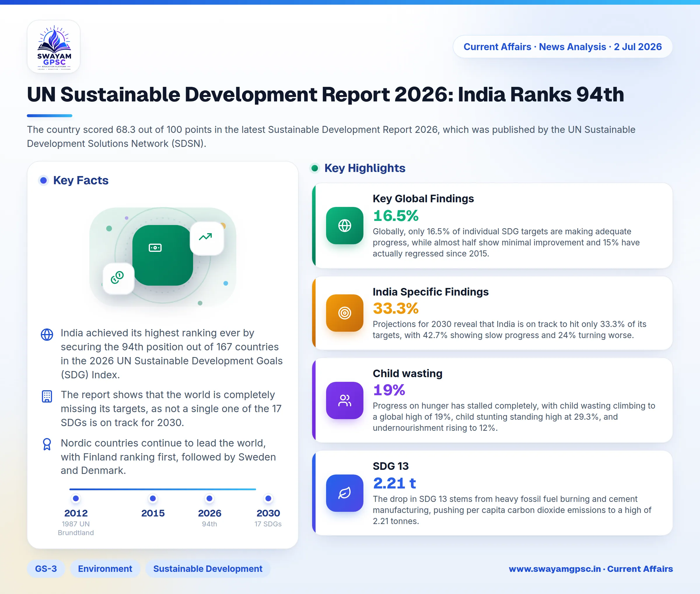This screenshot has height=594, width=700.
Task: Click the purple people icon in Child wasting card
Action: click(x=344, y=400)
